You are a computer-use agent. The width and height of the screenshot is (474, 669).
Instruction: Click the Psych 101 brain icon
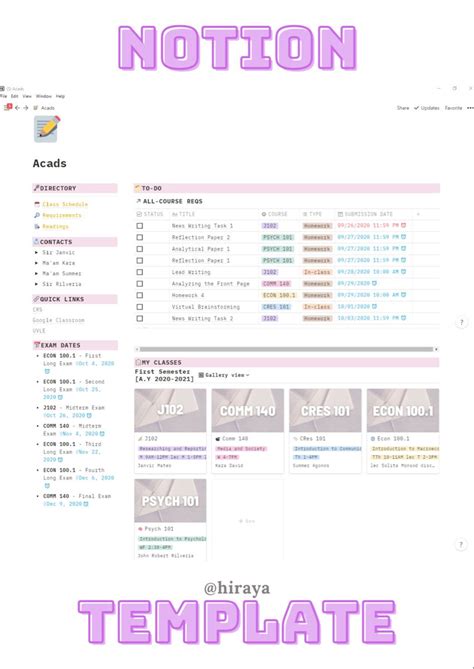point(140,529)
